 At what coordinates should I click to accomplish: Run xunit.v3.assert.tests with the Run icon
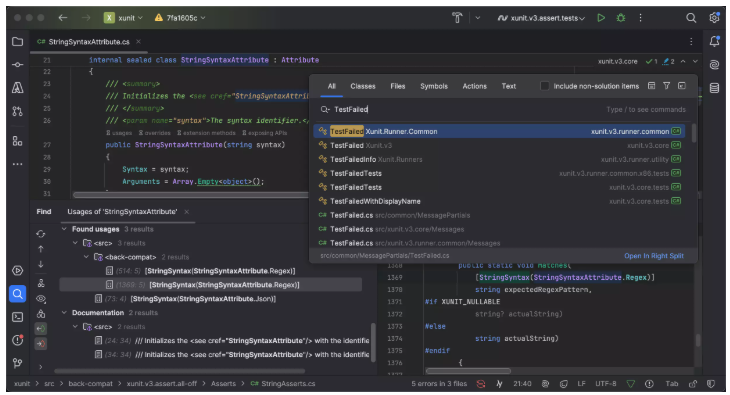pos(601,18)
